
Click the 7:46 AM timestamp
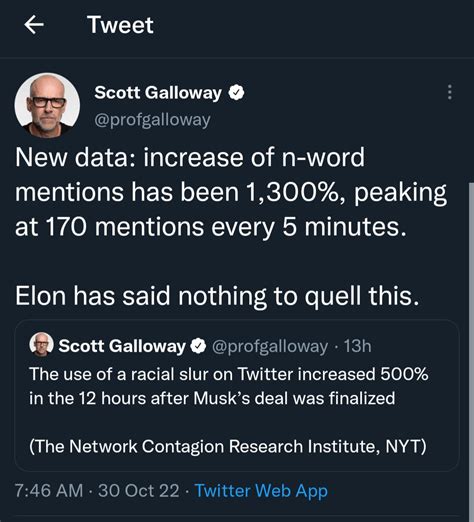click(x=49, y=491)
